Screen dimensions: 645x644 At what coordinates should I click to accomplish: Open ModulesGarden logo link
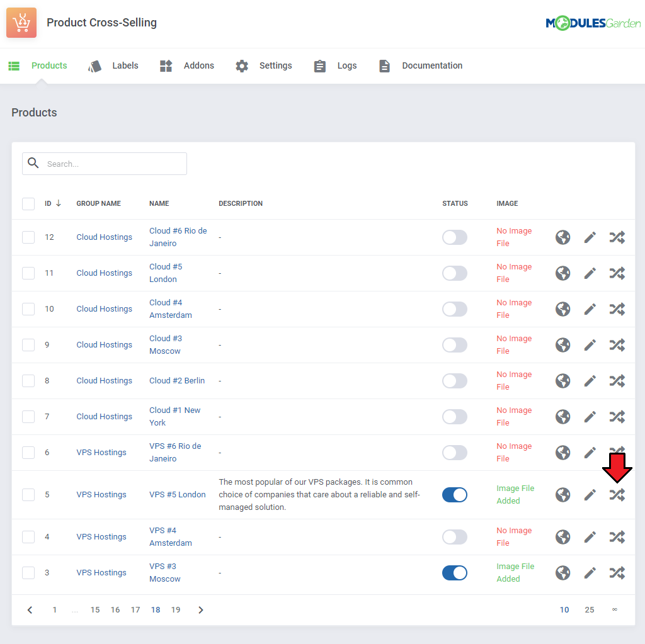click(593, 23)
